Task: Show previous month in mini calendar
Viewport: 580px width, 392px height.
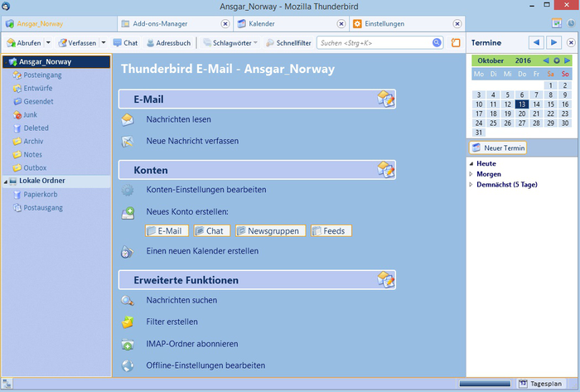Action: tap(546, 60)
